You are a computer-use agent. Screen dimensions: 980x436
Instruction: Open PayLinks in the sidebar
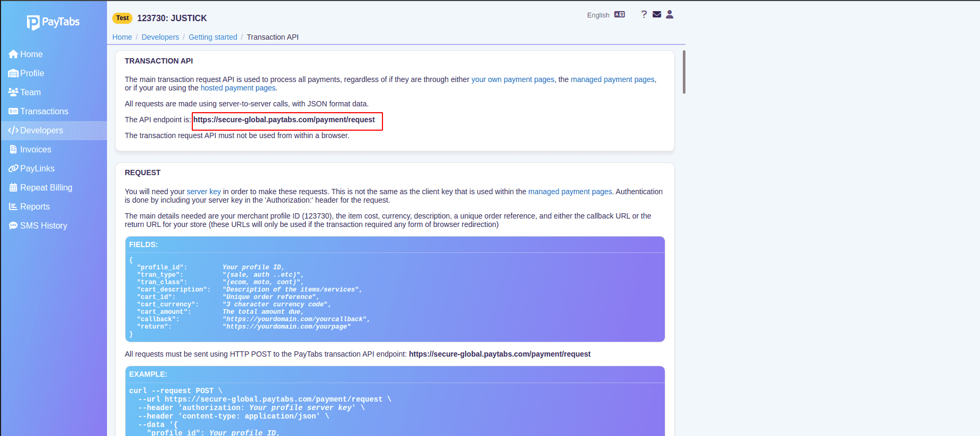coord(54,168)
